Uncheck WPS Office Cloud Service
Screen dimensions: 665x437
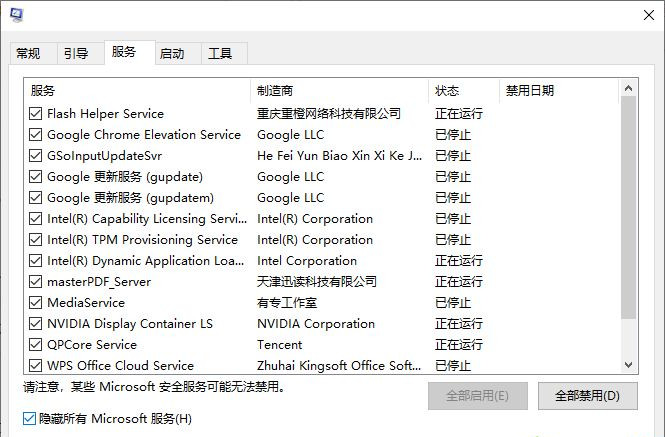37,366
